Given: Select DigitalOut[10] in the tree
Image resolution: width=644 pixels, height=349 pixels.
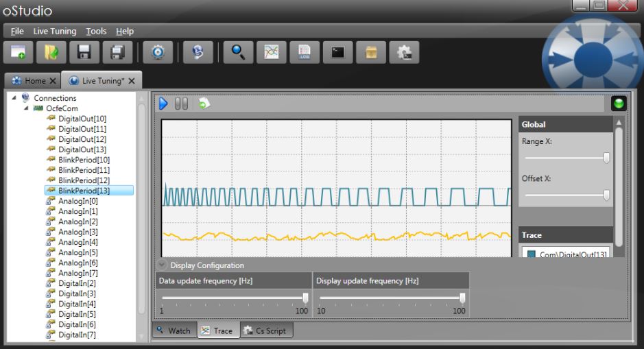Looking at the screenshot, I should pyautogui.click(x=82, y=119).
